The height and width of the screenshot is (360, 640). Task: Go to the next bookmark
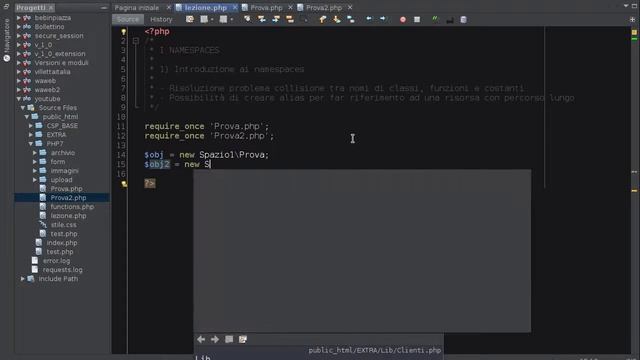pos(337,19)
